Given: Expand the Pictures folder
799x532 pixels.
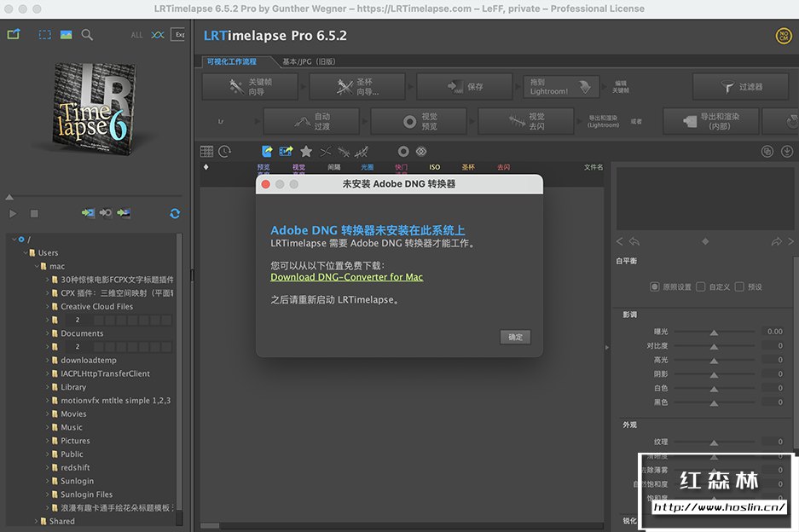Looking at the screenshot, I should pos(47,441).
